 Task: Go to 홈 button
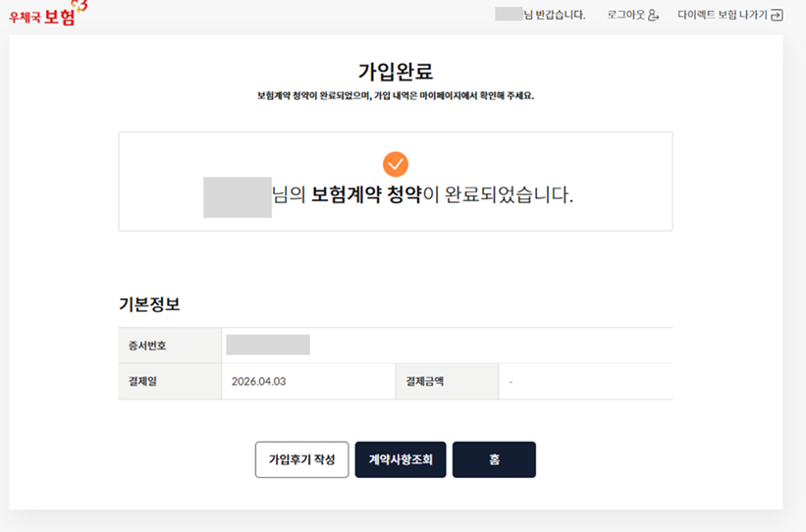[494, 459]
